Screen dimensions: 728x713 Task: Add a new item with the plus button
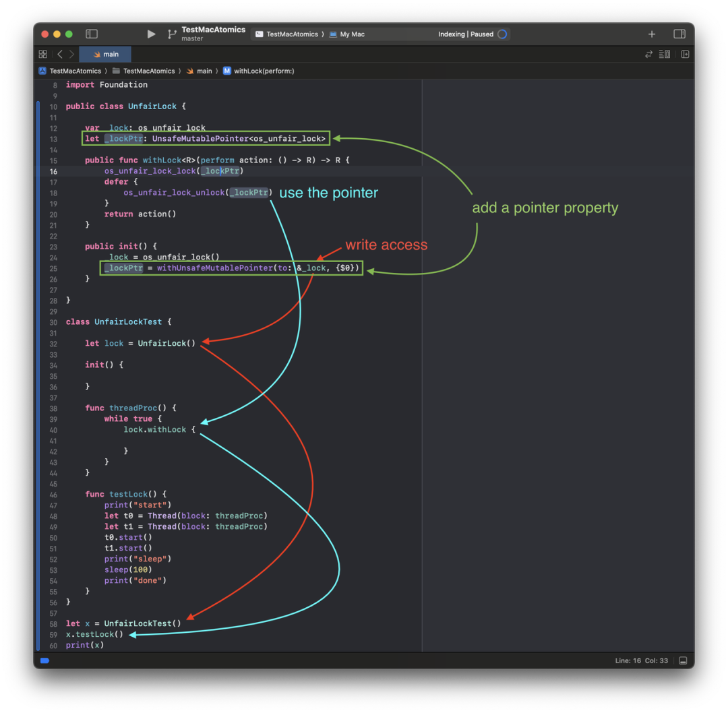coord(652,34)
